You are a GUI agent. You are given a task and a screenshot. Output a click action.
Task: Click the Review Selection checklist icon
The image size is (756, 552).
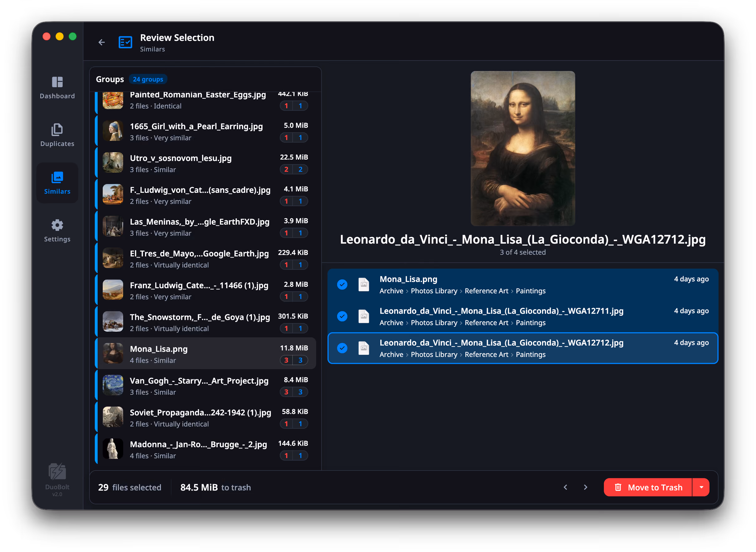(x=125, y=42)
